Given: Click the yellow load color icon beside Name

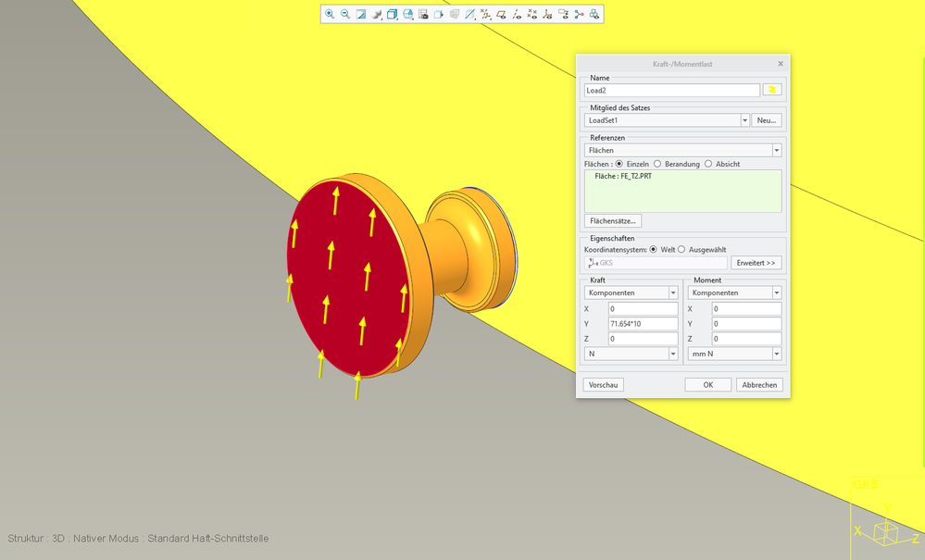Looking at the screenshot, I should pyautogui.click(x=772, y=90).
